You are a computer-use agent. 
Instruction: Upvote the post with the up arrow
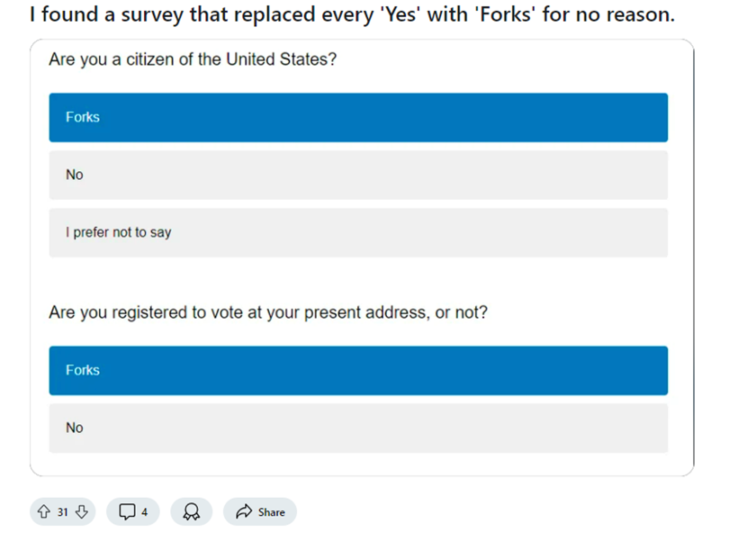click(x=44, y=511)
